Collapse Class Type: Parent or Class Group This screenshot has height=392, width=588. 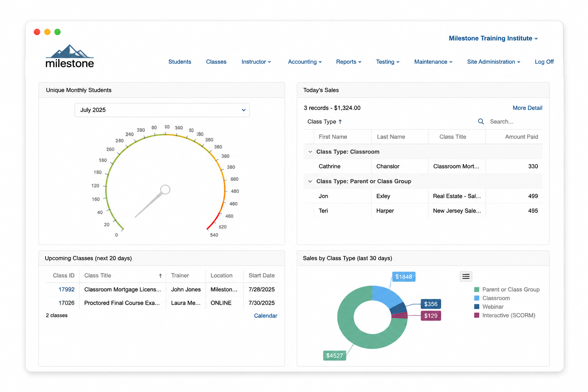coord(310,181)
